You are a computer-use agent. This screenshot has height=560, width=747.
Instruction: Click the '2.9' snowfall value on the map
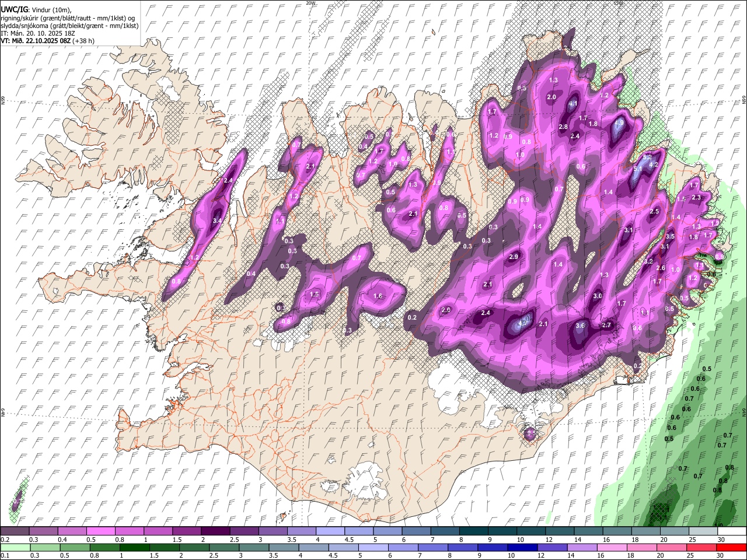tap(514, 257)
